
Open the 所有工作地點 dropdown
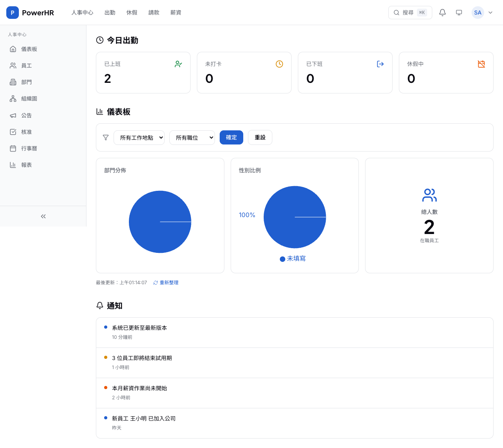[x=139, y=137]
